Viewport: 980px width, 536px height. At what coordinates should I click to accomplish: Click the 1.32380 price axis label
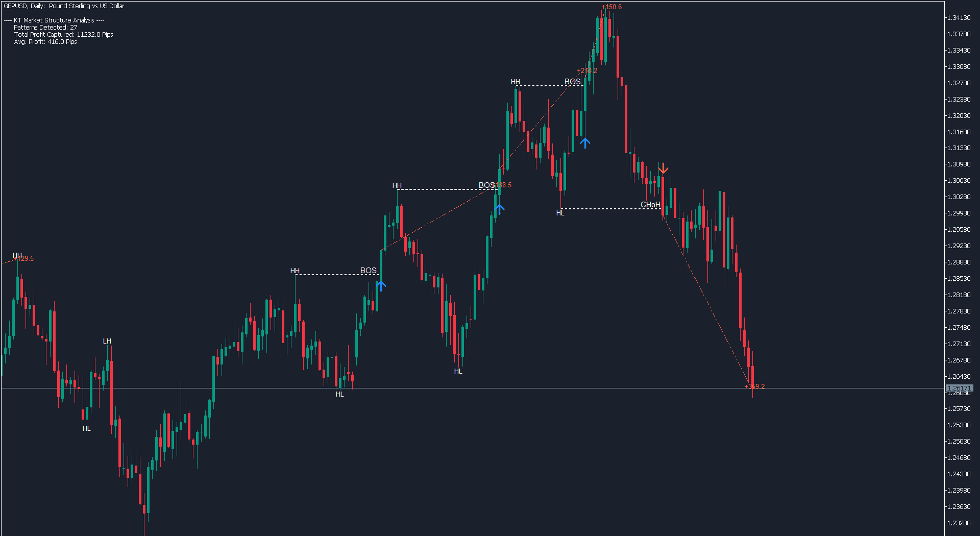[x=959, y=100]
